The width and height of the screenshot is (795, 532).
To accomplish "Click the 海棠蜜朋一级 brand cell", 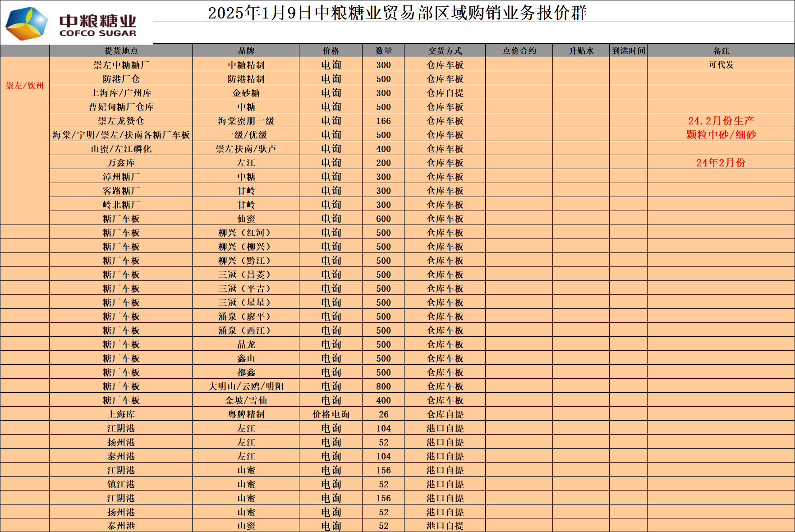I will [246, 121].
